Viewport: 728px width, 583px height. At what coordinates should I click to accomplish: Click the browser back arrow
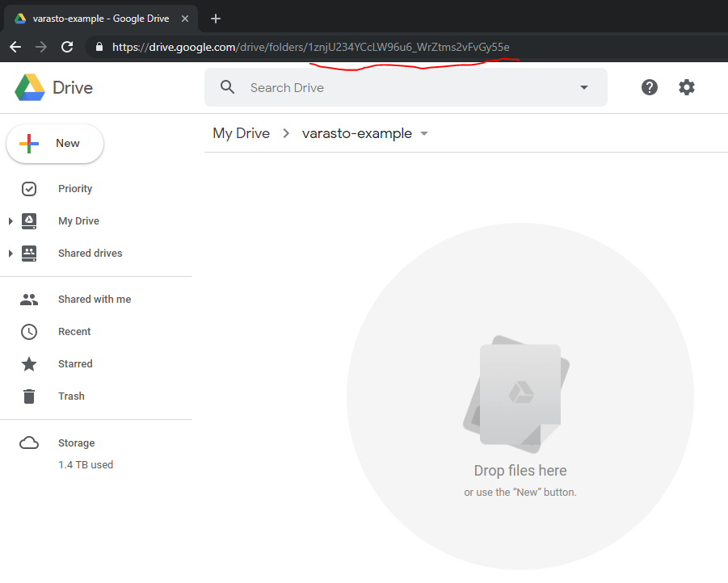click(x=15, y=47)
